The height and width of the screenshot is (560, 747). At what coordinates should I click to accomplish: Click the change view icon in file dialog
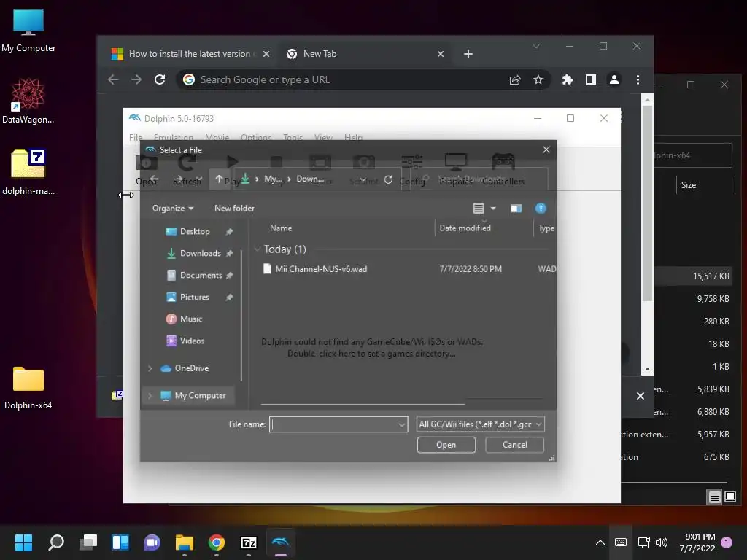tap(479, 208)
